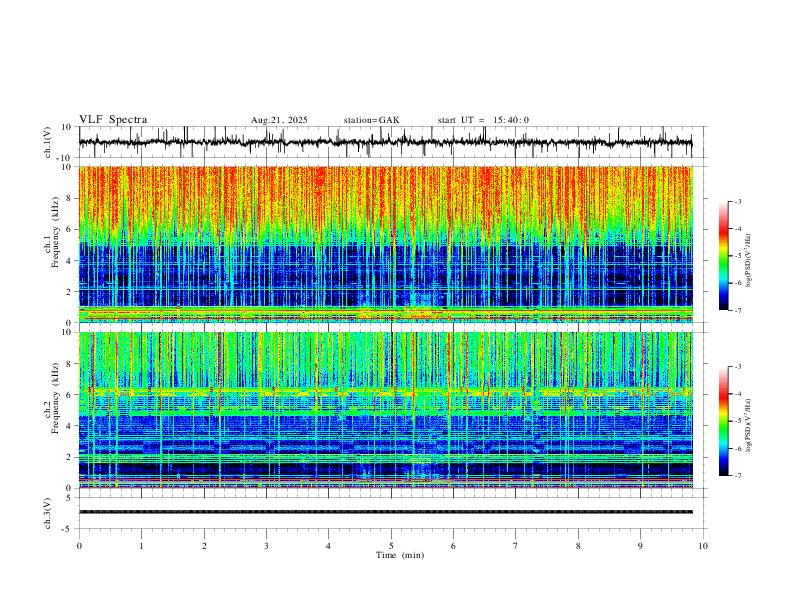Click the ch.1 spectrogram panel
The image size is (792, 612).
[x=386, y=244]
